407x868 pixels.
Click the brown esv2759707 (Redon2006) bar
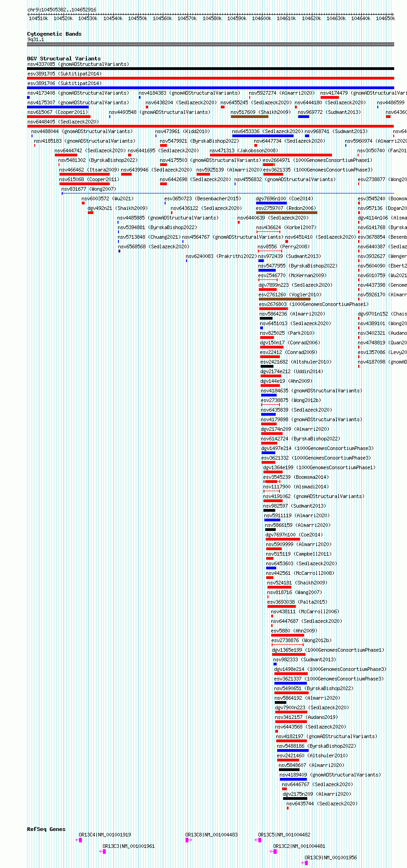[287, 213]
